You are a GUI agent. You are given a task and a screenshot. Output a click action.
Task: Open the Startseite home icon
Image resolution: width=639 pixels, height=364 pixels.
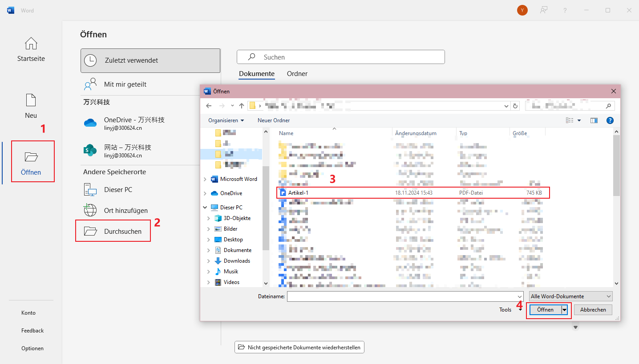(31, 44)
